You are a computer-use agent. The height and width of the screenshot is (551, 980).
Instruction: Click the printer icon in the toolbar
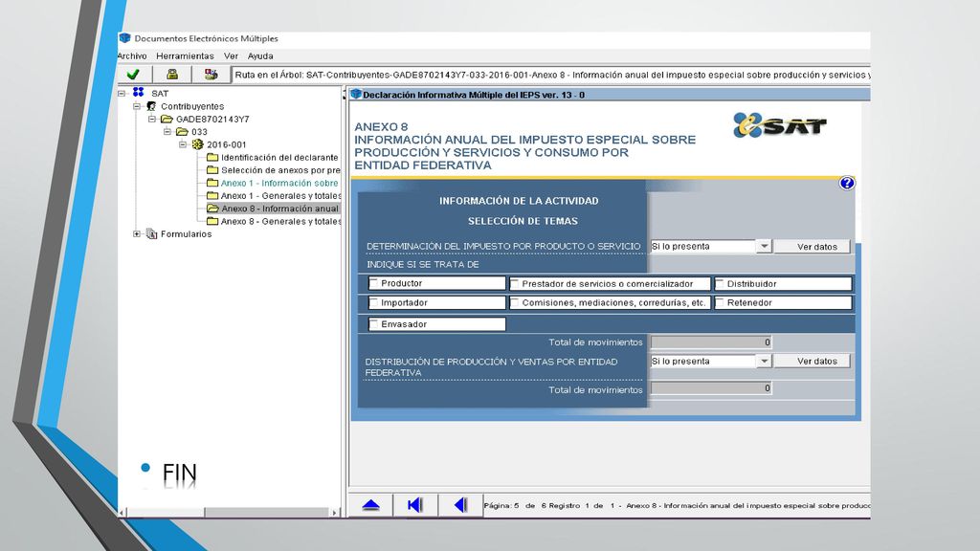coord(172,75)
